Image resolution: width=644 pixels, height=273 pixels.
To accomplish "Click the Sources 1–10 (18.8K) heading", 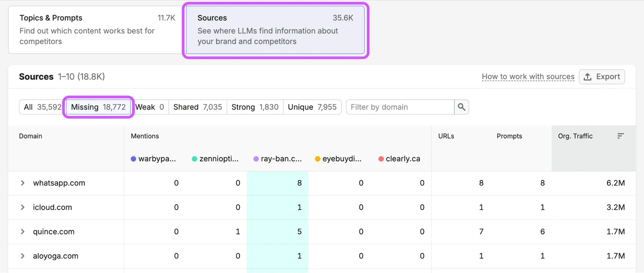I will [62, 77].
